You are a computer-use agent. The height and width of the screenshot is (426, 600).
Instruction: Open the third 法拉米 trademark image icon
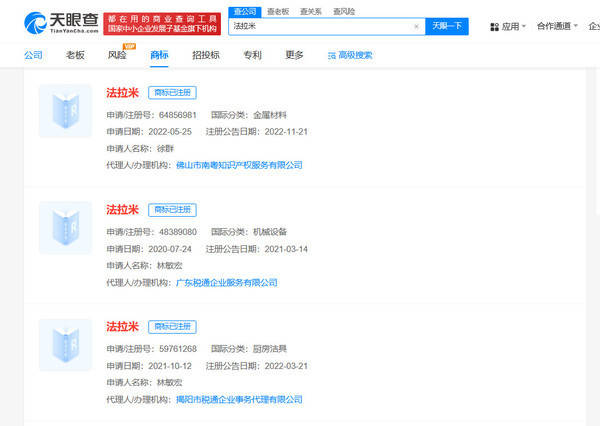point(65,345)
